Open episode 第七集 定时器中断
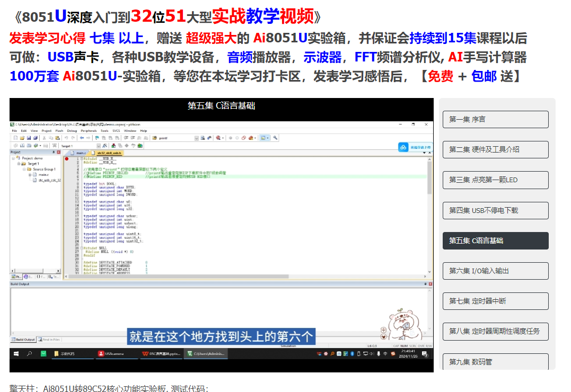 (495, 301)
